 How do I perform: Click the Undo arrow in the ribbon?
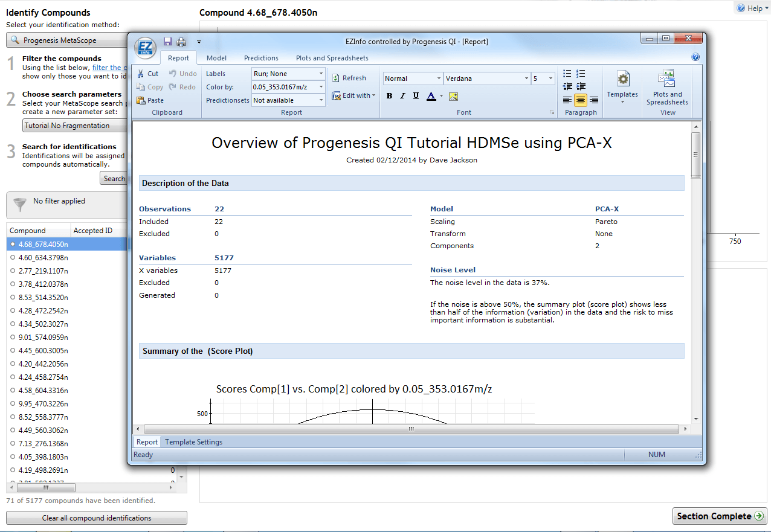coord(173,74)
